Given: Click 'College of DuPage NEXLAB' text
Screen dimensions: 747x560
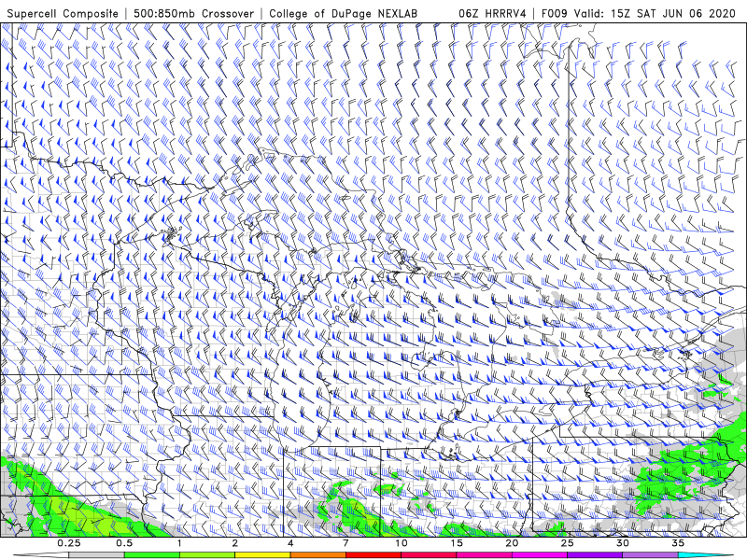Looking at the screenshot, I should click(343, 13).
